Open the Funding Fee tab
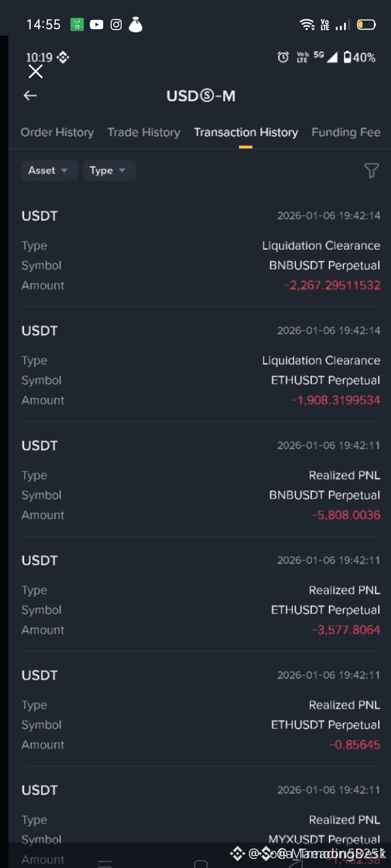 (x=346, y=133)
